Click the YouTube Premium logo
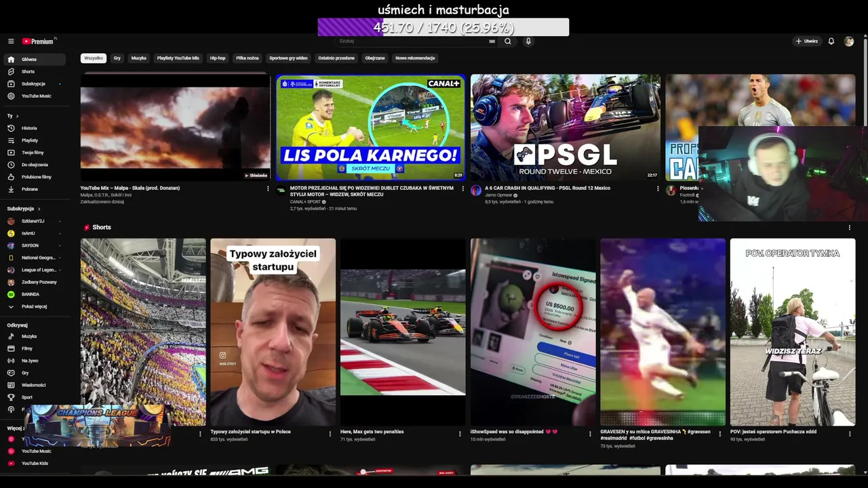The image size is (868, 488). pos(39,41)
